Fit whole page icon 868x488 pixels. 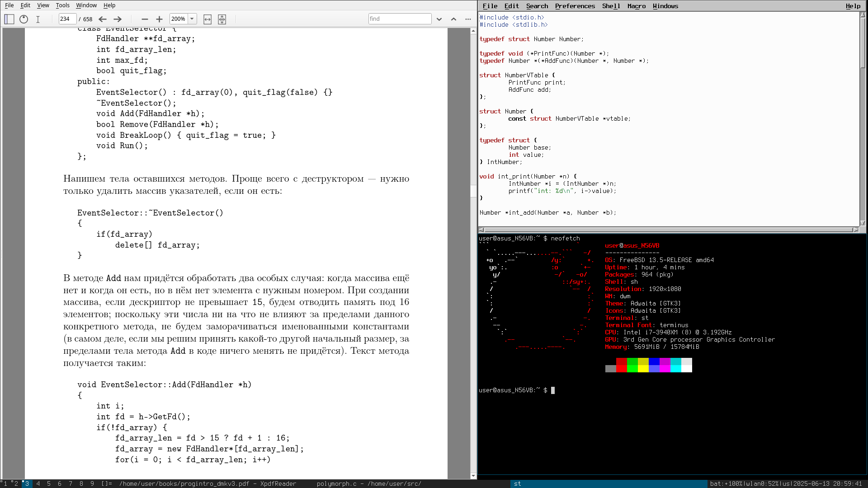[222, 19]
